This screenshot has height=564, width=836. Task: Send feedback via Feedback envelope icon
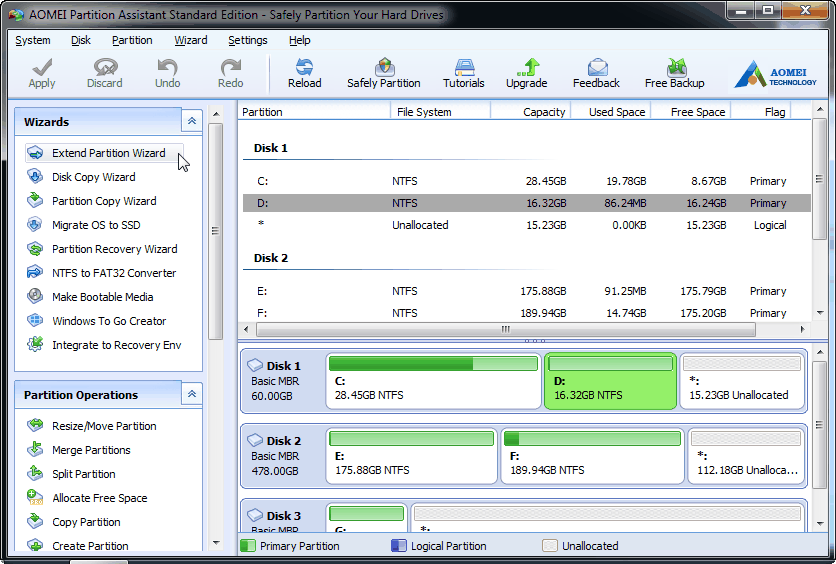point(597,67)
